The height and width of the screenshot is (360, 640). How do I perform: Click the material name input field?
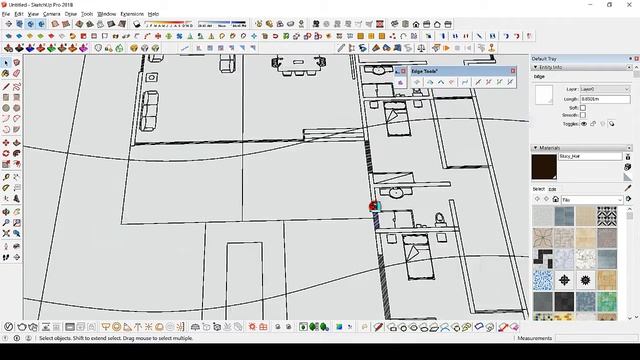pos(590,156)
